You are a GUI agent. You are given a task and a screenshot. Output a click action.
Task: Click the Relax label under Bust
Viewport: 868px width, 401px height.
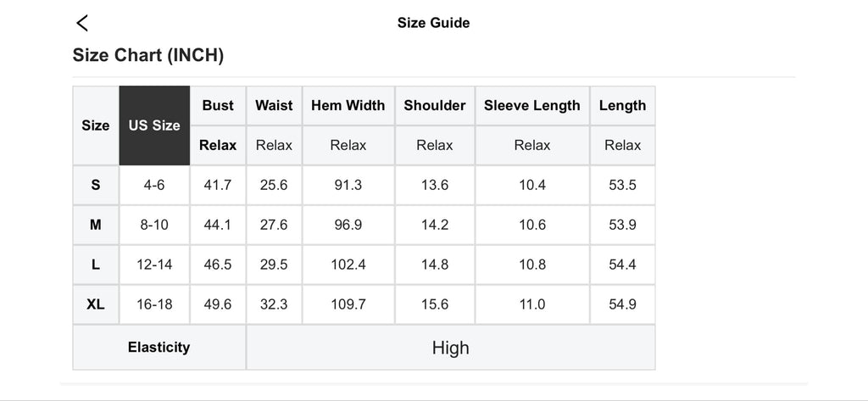[218, 145]
